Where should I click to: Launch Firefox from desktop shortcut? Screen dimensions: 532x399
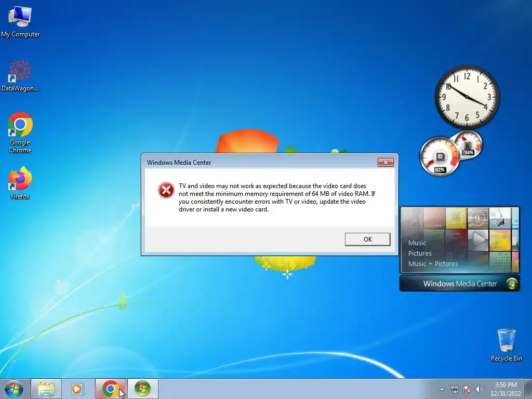pyautogui.click(x=20, y=183)
